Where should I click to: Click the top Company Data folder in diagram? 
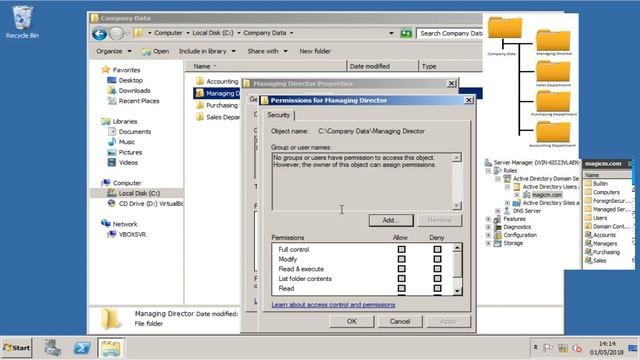tap(505, 27)
